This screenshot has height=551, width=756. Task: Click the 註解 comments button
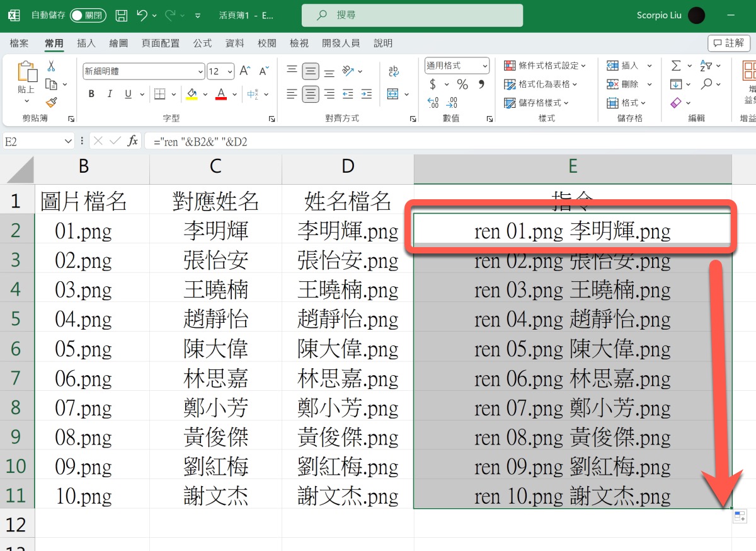click(729, 43)
